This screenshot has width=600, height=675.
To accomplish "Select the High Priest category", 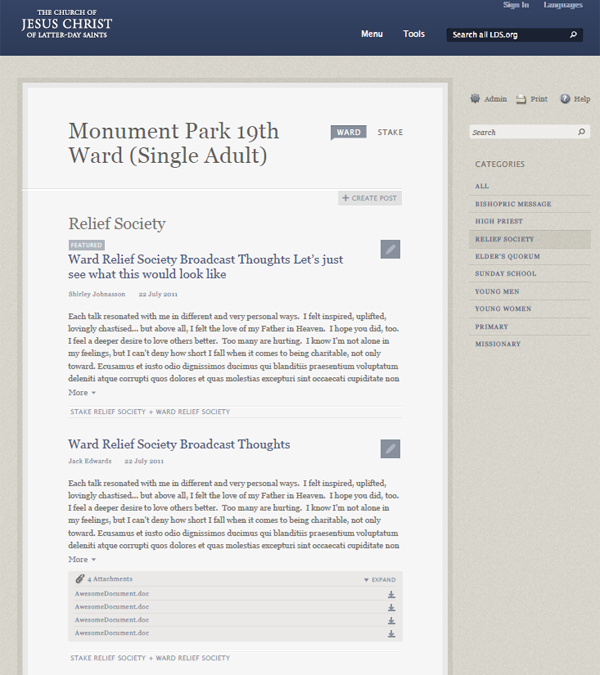I will pos(530,221).
